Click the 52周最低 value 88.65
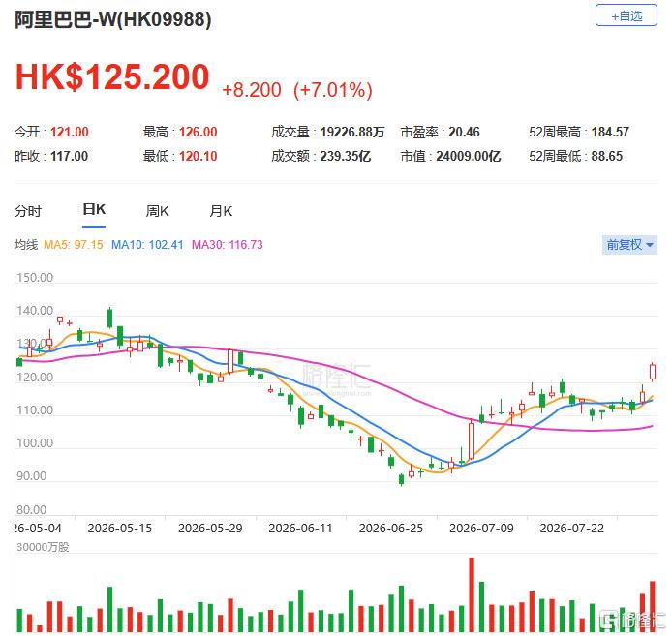672x636 pixels. tap(607, 156)
